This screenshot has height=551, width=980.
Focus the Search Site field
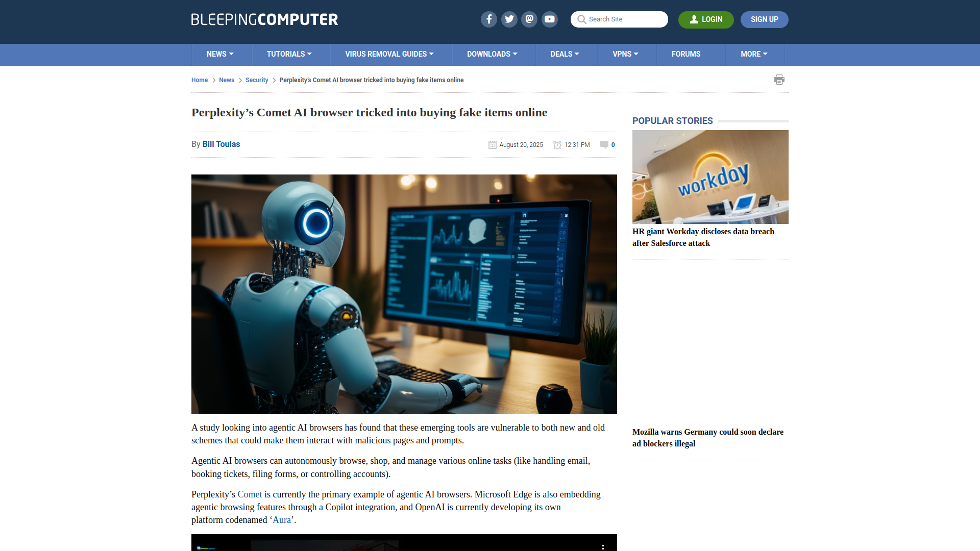coord(619,19)
